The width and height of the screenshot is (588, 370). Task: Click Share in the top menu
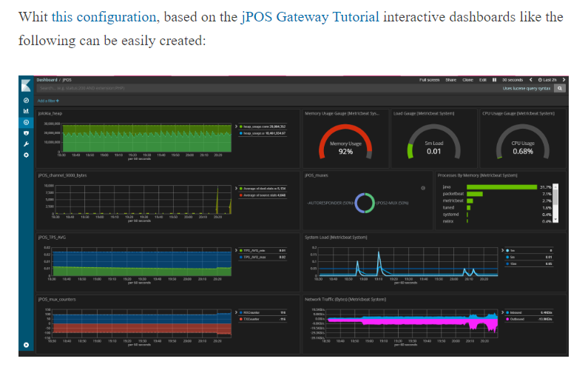pos(450,79)
